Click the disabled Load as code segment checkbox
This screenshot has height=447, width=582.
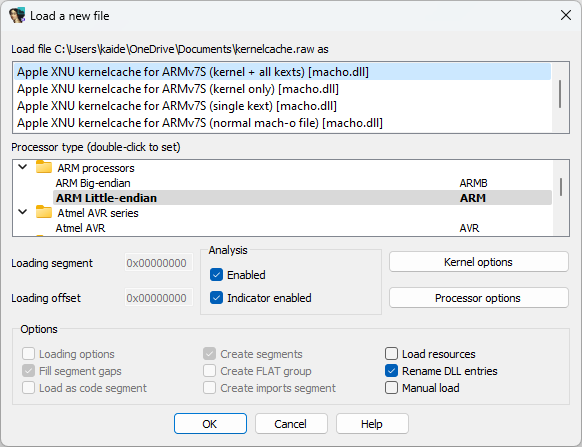pos(29,388)
